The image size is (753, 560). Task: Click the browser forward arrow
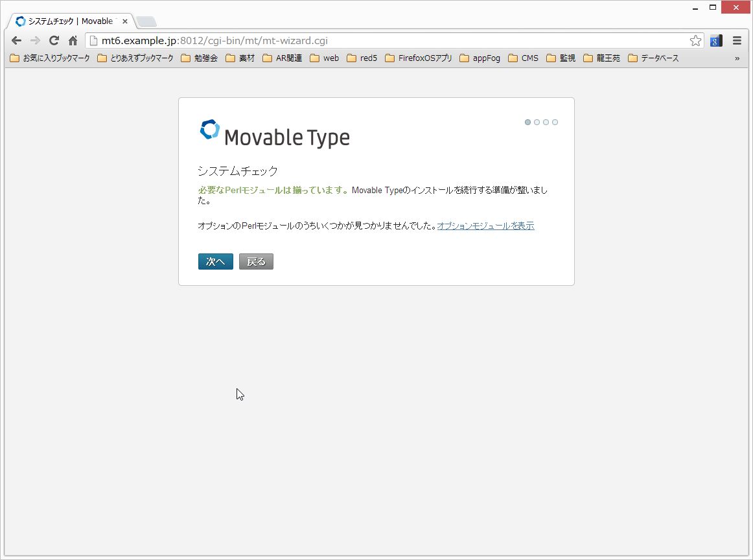point(35,41)
